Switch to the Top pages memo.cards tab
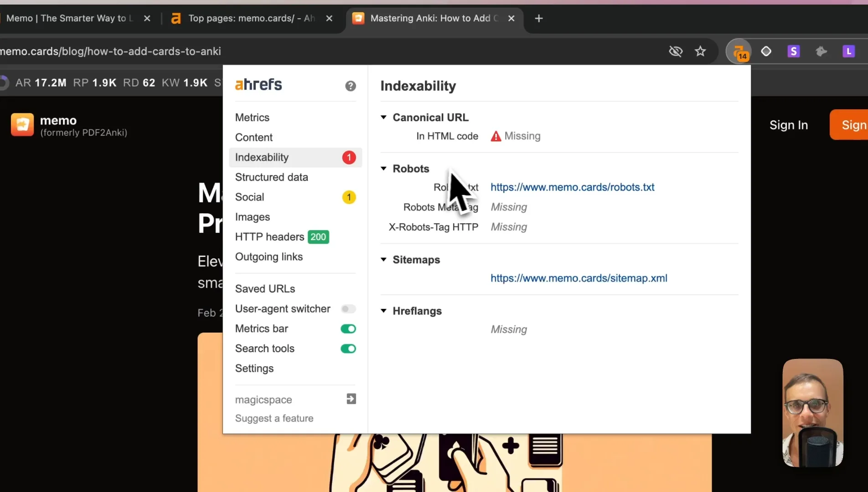Screen dimensions: 868x492 (251, 18)
